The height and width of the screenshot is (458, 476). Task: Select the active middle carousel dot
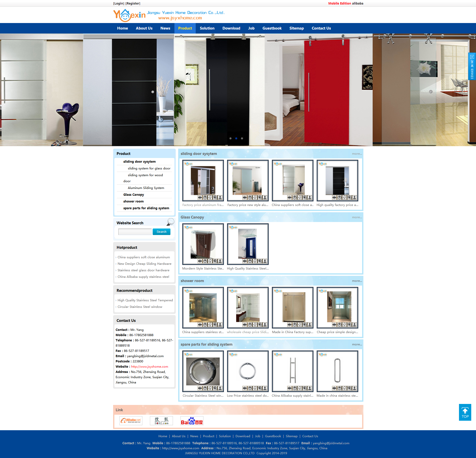click(x=236, y=138)
